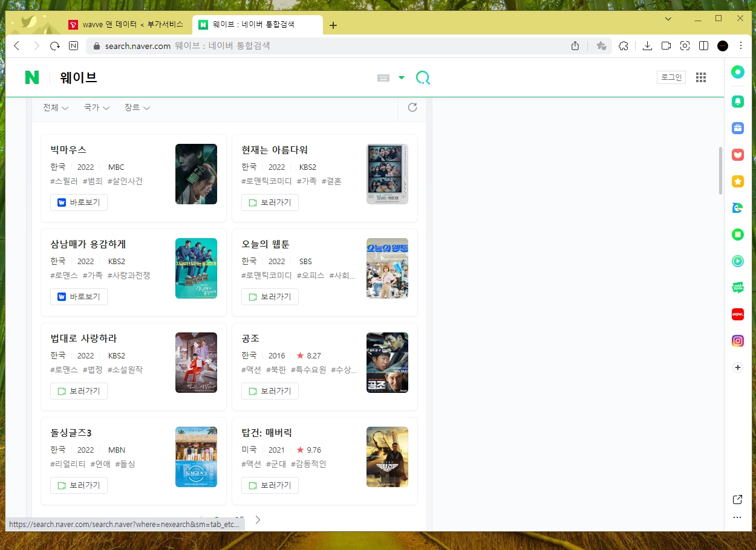Open the 공조 title link
Screen dimensions: 756x550
click(x=250, y=338)
